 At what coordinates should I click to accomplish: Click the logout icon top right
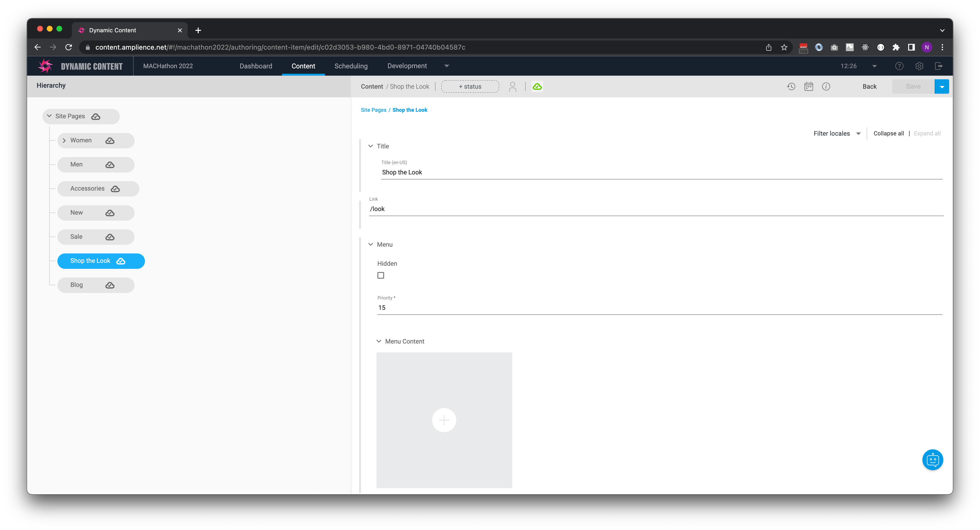(939, 66)
